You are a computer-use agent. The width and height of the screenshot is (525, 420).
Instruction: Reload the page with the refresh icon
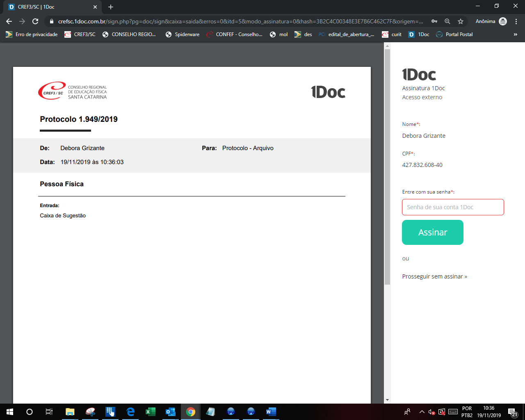coord(35,21)
